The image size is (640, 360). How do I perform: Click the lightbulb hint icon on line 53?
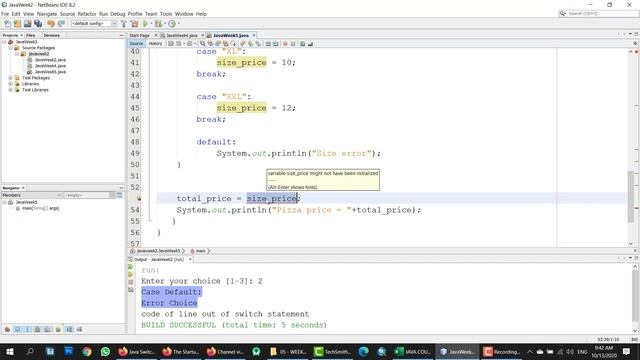coord(139,198)
